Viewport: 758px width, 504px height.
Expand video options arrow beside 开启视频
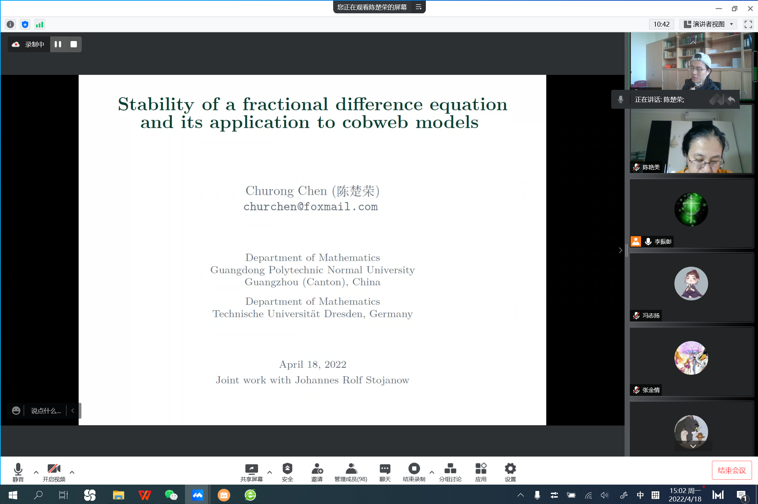coord(72,472)
